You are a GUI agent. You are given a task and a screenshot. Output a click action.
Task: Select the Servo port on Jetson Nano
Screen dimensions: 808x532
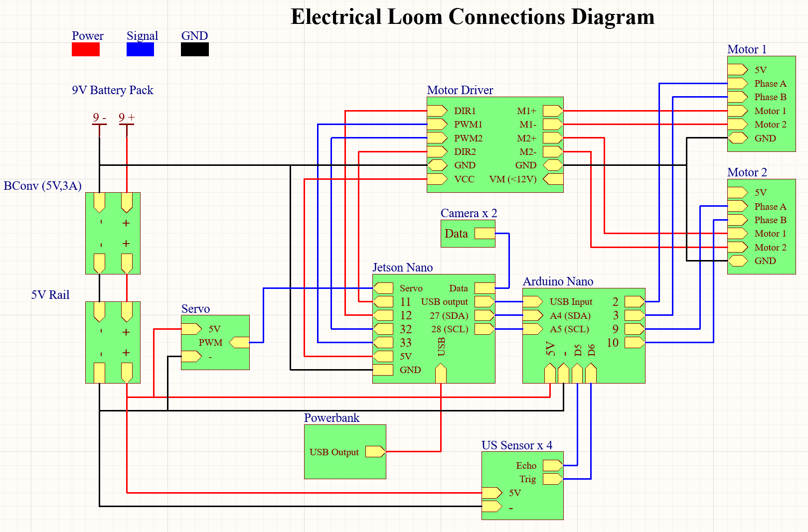click(383, 288)
